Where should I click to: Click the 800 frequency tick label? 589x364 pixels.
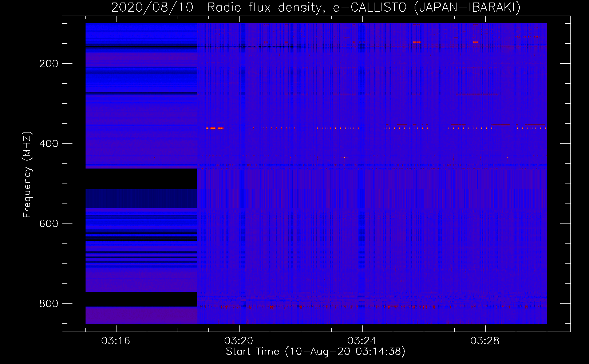coord(49,304)
